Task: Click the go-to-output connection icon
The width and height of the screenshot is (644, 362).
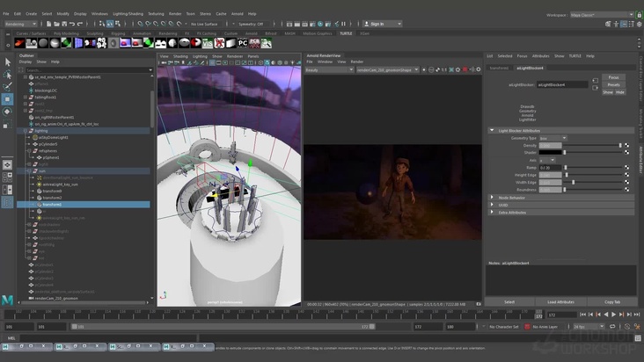Action: pos(595,88)
